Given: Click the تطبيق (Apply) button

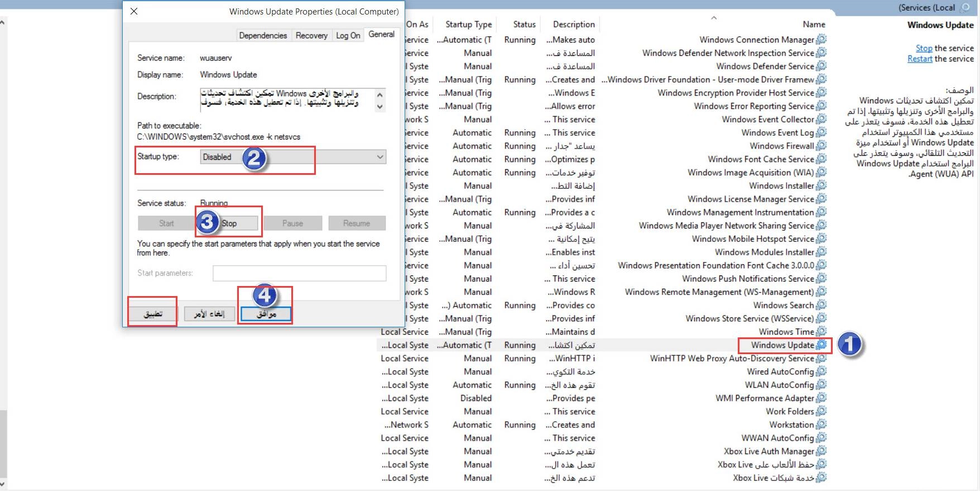Looking at the screenshot, I should [152, 314].
